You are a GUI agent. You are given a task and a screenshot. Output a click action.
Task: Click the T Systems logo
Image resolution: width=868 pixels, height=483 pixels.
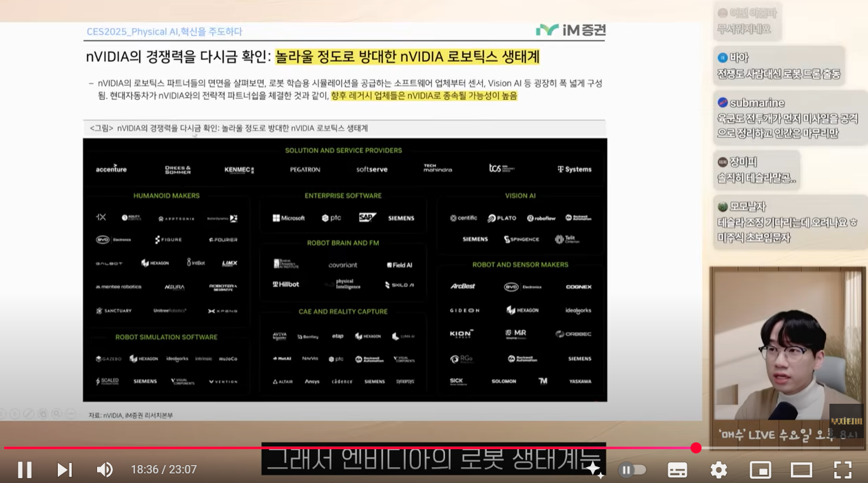coord(575,169)
